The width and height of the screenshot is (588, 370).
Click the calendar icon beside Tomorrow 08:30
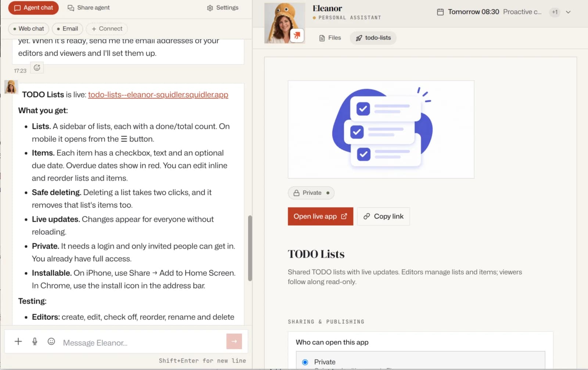pos(440,12)
